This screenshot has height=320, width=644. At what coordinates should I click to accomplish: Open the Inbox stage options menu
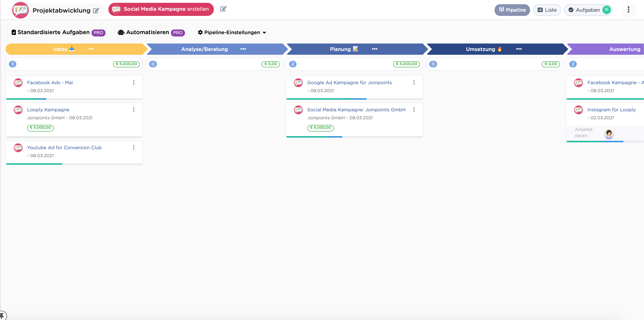click(x=91, y=49)
